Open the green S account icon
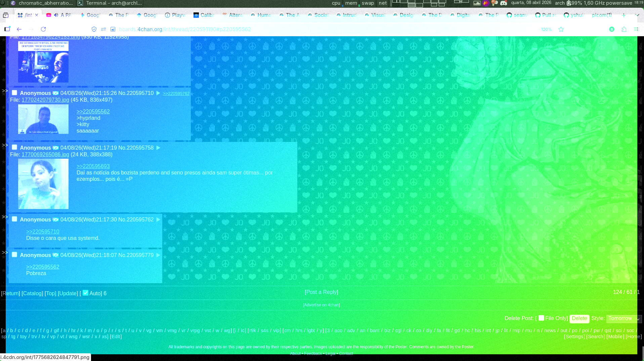Screen dimensions: 644x361 pyautogui.click(x=612, y=29)
